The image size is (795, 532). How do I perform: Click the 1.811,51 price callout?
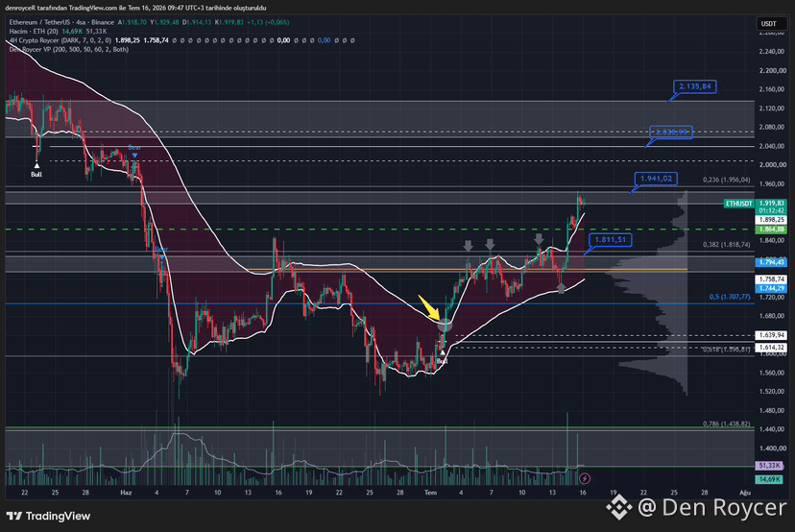[611, 240]
